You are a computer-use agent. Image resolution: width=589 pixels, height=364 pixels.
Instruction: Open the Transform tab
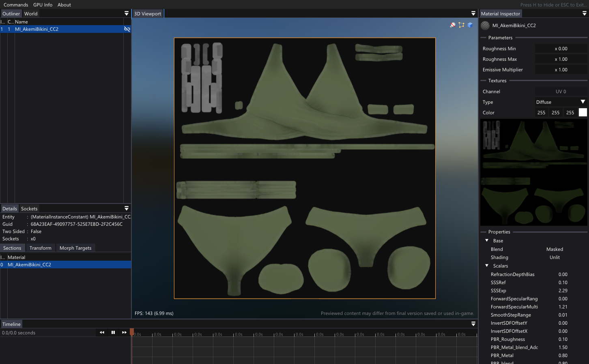click(x=41, y=248)
